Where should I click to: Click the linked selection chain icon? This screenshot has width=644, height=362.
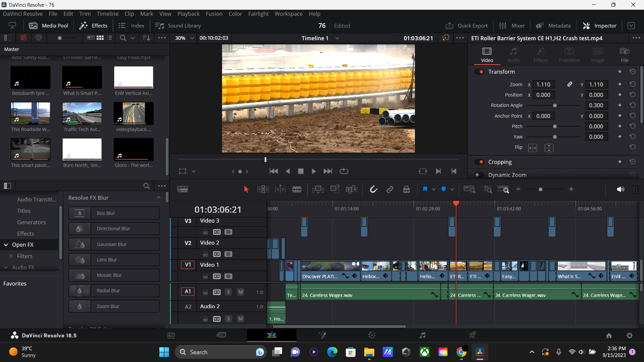point(390,189)
